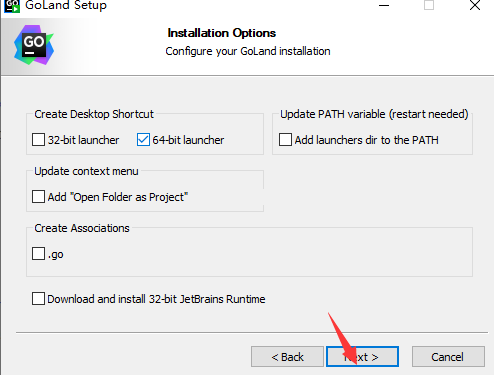Cancel the GoLand installation
Screen dimensions: 494x375
click(448, 357)
